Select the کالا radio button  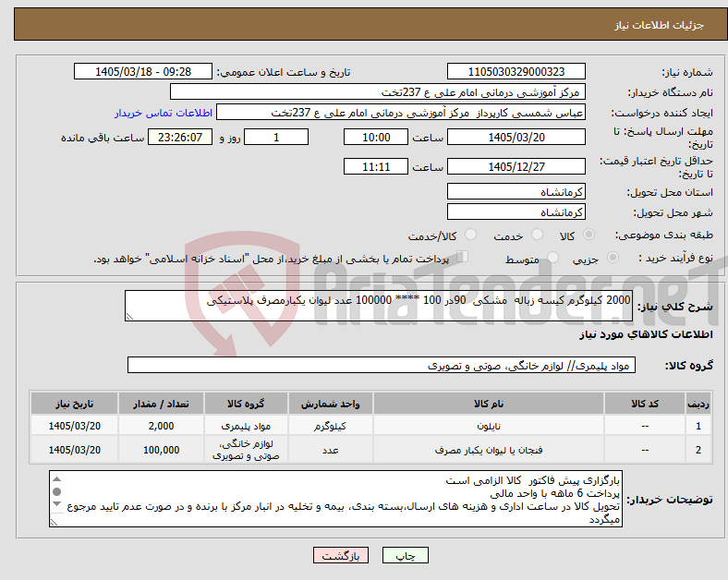click(x=588, y=235)
